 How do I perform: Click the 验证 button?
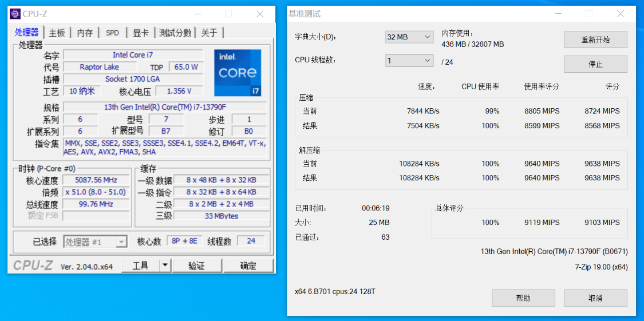(x=196, y=265)
